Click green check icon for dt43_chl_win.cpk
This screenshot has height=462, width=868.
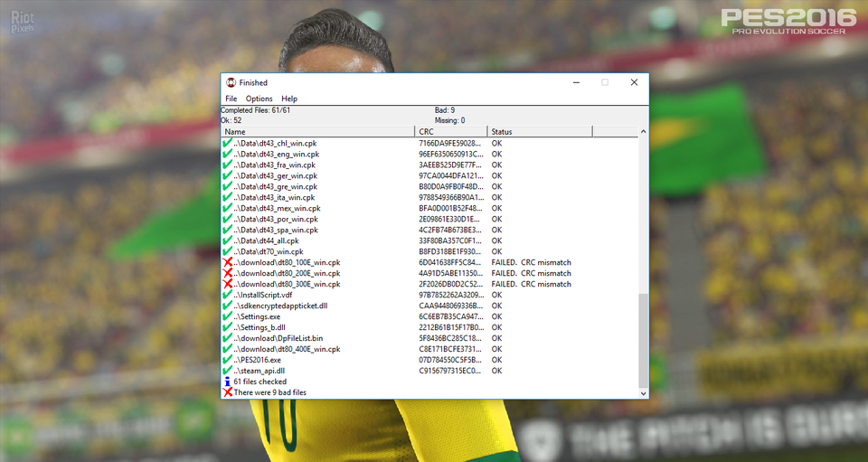(x=228, y=143)
